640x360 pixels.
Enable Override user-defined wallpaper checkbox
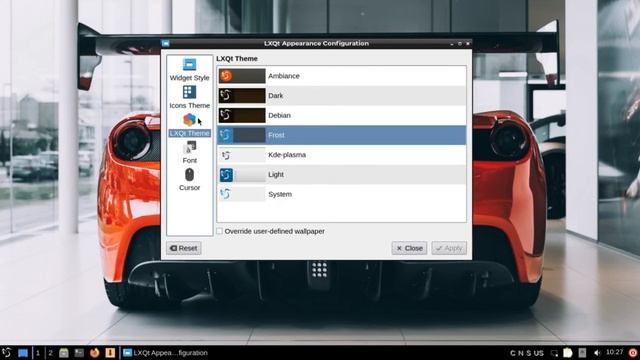[220, 231]
